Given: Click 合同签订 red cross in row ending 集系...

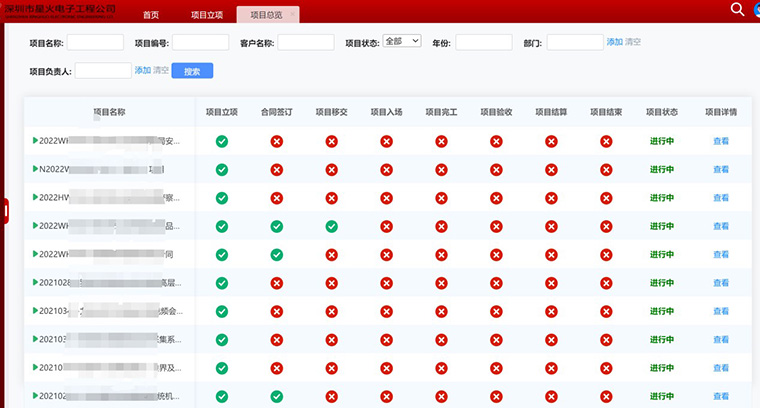Looking at the screenshot, I should (x=277, y=340).
